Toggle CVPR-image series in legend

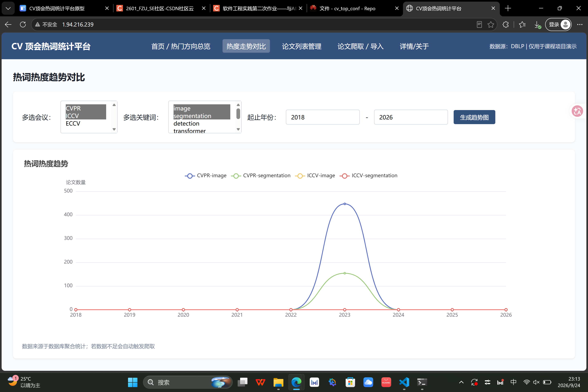(x=206, y=176)
